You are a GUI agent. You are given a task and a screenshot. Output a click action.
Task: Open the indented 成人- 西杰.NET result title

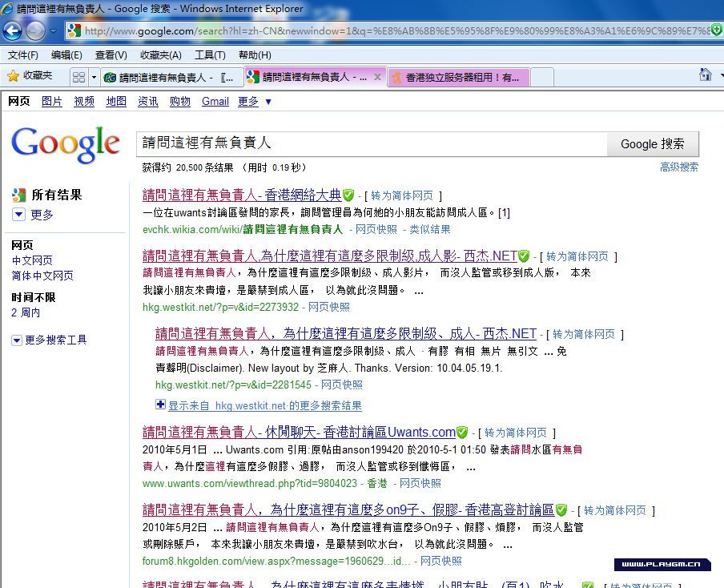[346, 333]
